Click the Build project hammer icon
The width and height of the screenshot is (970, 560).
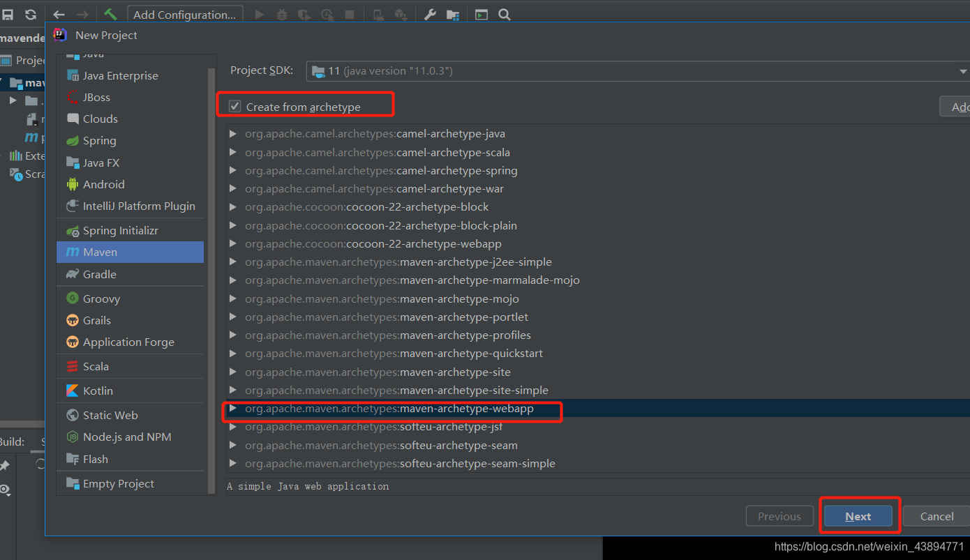coord(110,15)
